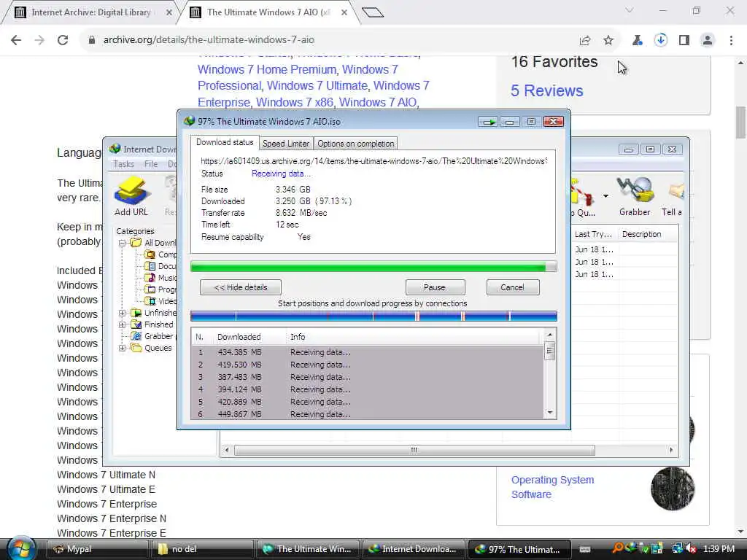The width and height of the screenshot is (747, 560).
Task: Open the Grabber tool in the IDM toolbar
Action: 635,197
